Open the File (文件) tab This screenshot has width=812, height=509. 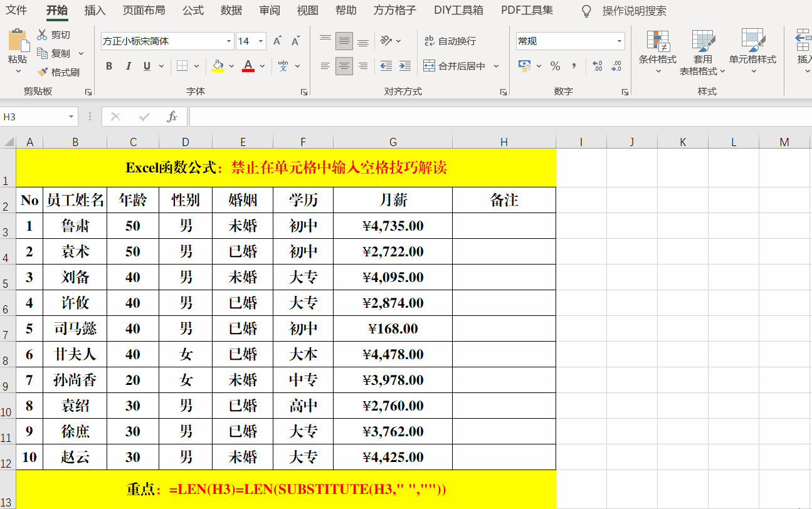[x=17, y=11]
